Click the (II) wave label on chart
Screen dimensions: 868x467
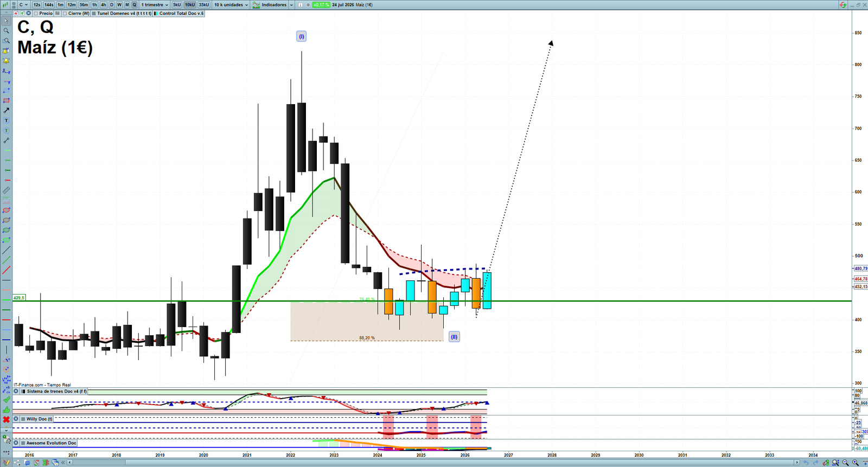454,337
